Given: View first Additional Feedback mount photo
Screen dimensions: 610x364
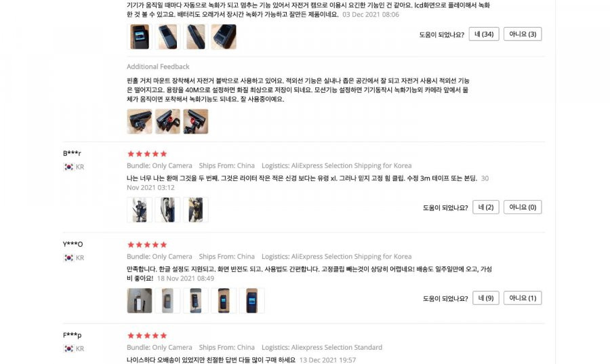Looking at the screenshot, I should point(139,121).
